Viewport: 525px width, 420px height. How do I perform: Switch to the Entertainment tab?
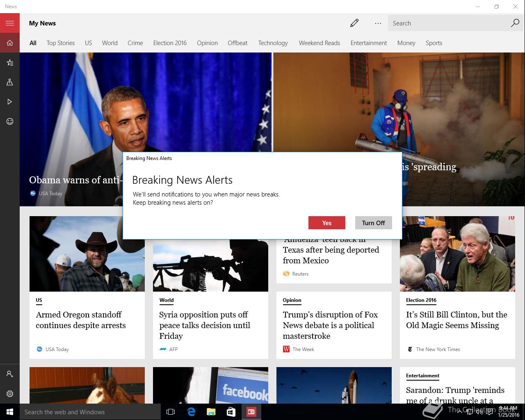[368, 43]
